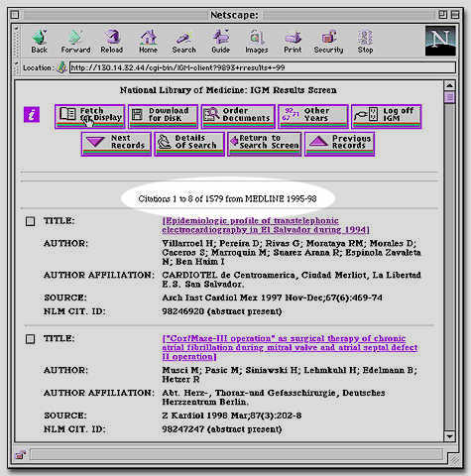Screen dimensions: 471x476
Task: Open Order Documents button
Action: point(238,116)
